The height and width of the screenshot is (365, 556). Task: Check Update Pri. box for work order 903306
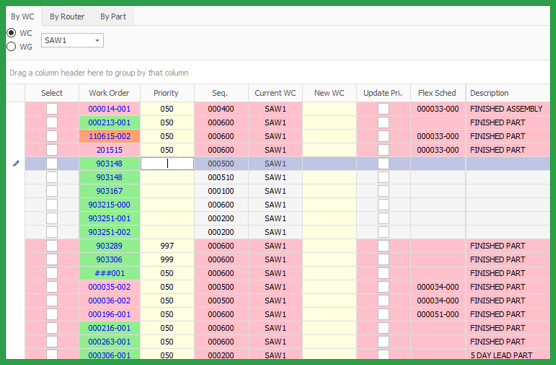(x=383, y=260)
